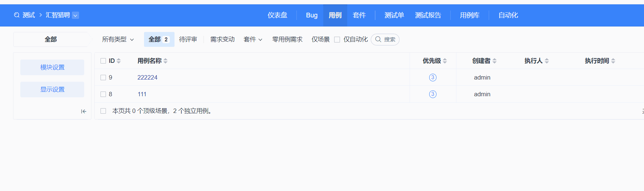Click the priority 3 badge for case 111

(x=433, y=94)
